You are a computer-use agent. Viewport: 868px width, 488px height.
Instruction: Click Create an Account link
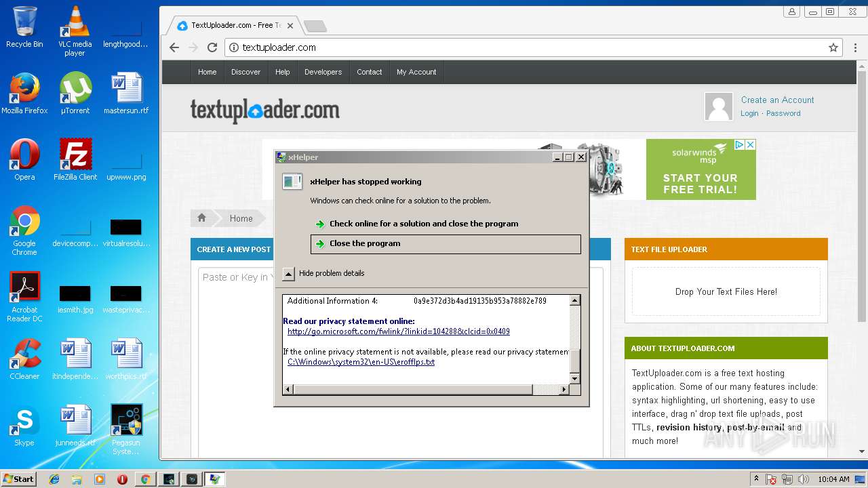click(777, 100)
